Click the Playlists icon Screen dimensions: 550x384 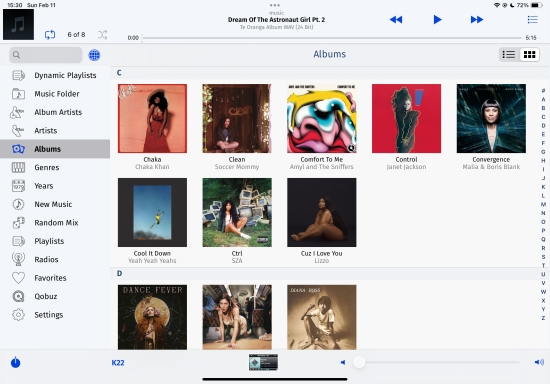click(18, 241)
